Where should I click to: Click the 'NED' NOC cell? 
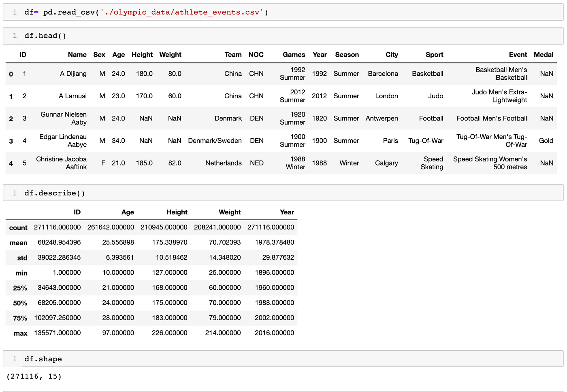click(257, 163)
